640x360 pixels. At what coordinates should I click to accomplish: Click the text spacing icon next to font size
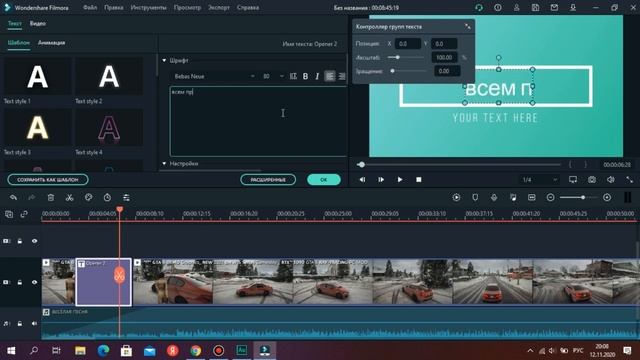click(x=293, y=76)
